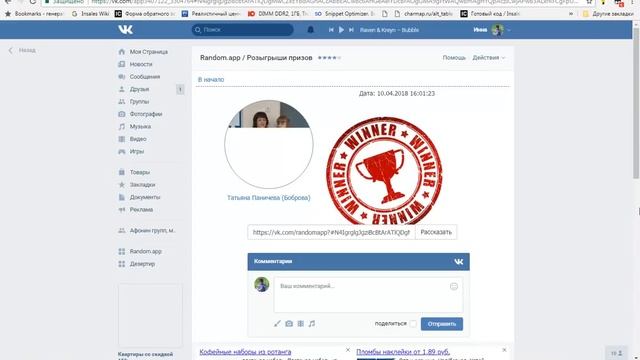The width and height of the screenshot is (640, 360).
Task: Click the comment author avatar
Action: (262, 284)
